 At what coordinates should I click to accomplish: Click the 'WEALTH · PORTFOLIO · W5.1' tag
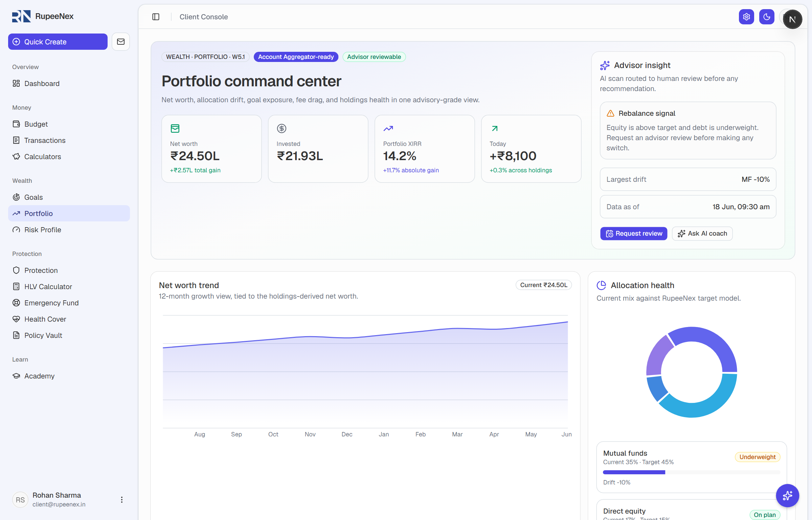[205, 57]
